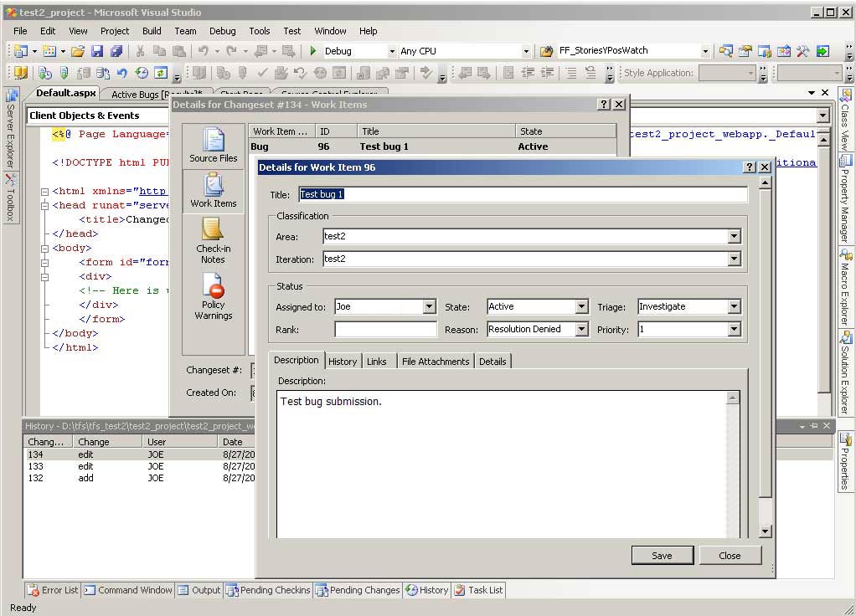Switch to the File Attachments tab

[436, 362]
